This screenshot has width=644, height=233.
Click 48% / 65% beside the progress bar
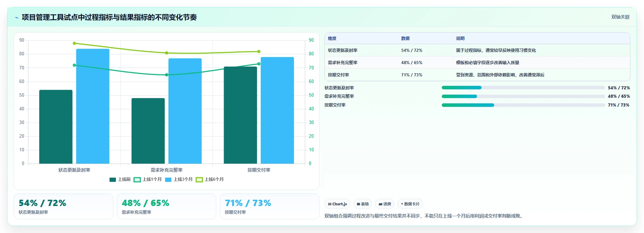coord(619,96)
